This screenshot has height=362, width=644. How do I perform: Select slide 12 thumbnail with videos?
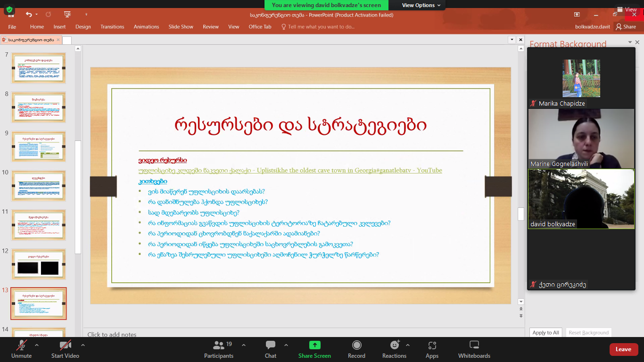(38, 264)
